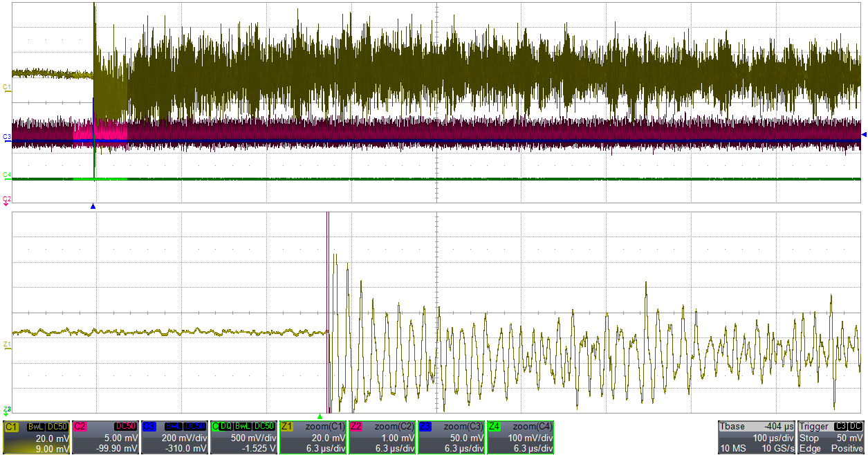Click the C3 ground level marker
Image resolution: width=868 pixels, height=455 pixels.
[x=7, y=138]
